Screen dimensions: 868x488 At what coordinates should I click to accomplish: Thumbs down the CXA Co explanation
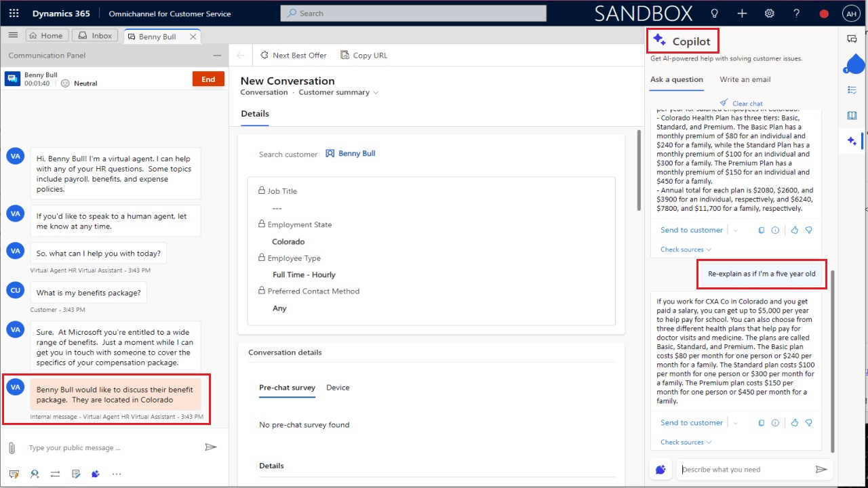808,423
